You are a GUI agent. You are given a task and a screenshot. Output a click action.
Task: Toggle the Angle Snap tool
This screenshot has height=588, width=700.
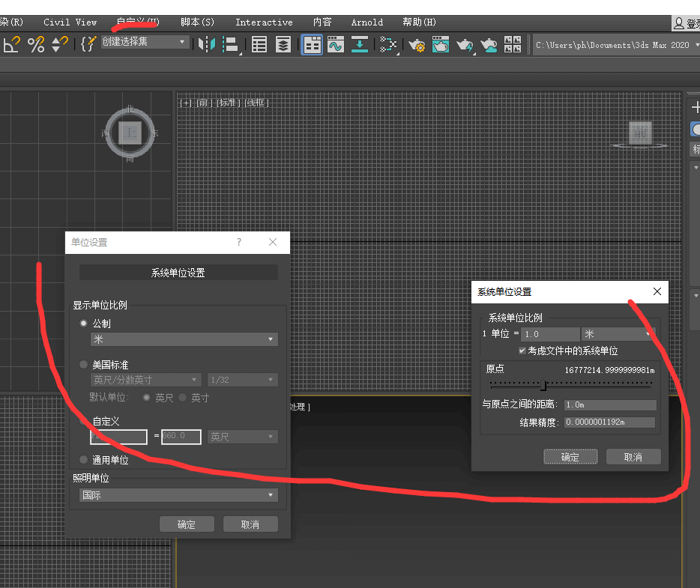[x=11, y=45]
